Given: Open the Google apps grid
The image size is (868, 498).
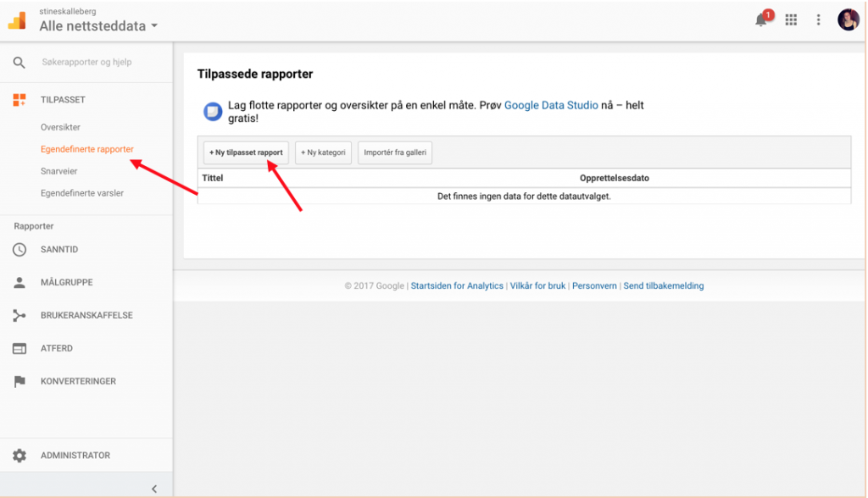Looking at the screenshot, I should click(x=791, y=20).
